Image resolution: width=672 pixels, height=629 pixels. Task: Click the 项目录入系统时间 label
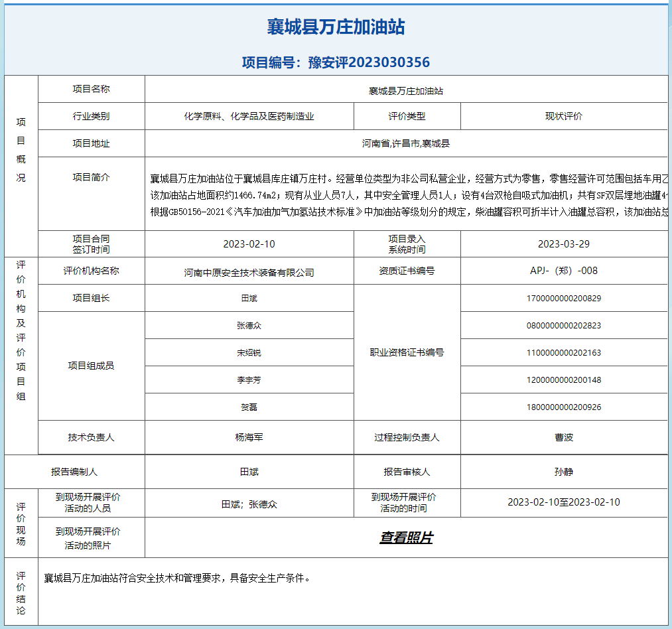pyautogui.click(x=407, y=244)
